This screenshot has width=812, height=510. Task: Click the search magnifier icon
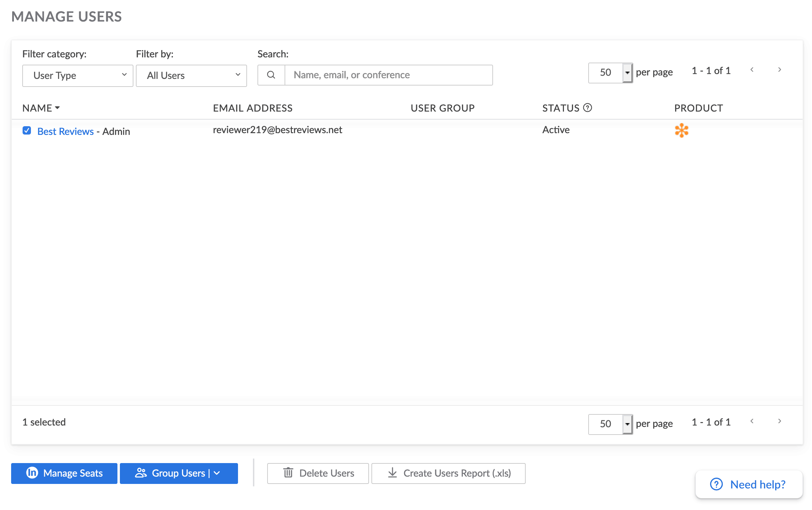pyautogui.click(x=271, y=75)
